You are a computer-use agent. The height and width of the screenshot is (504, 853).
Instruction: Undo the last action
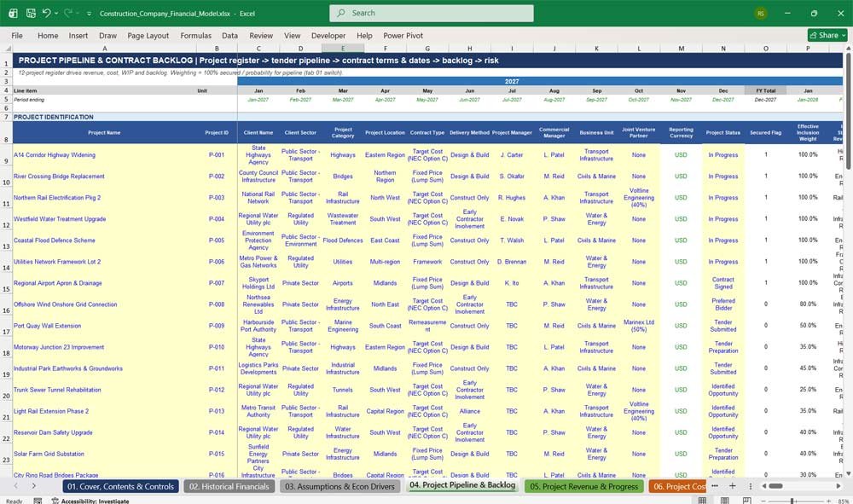[46, 13]
